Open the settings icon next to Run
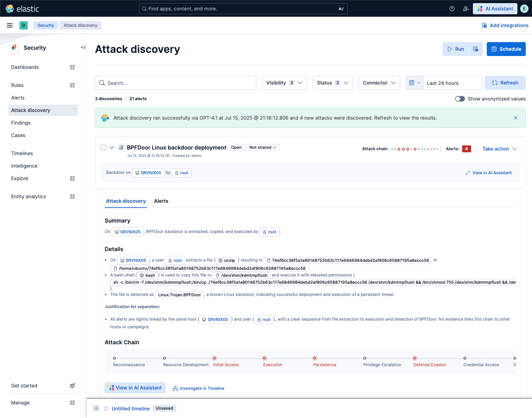Viewport: 532px width, 418px height. click(476, 49)
